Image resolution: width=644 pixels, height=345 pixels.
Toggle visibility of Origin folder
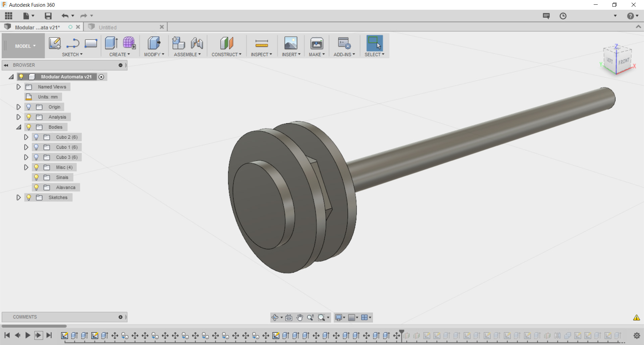(x=29, y=107)
